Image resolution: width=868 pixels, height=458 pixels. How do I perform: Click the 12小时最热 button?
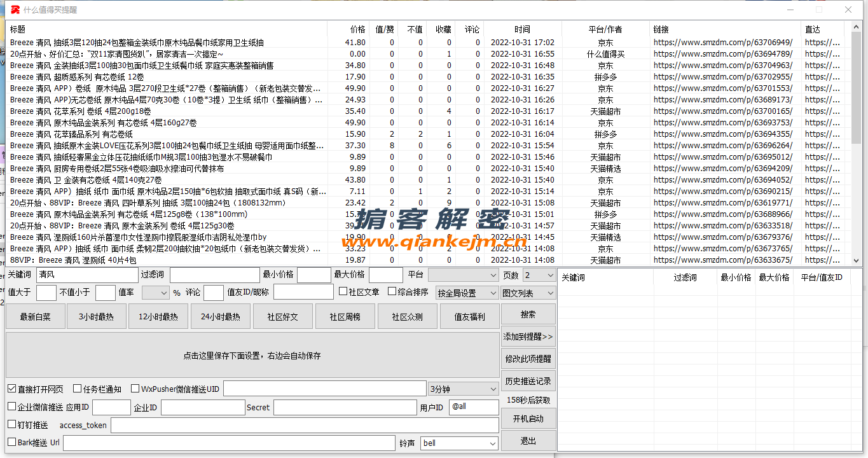[x=158, y=316]
